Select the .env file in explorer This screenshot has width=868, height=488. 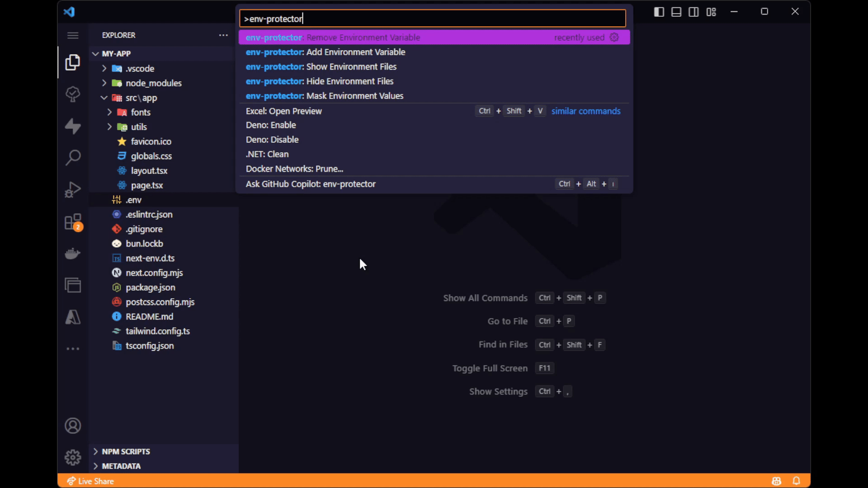tap(132, 200)
